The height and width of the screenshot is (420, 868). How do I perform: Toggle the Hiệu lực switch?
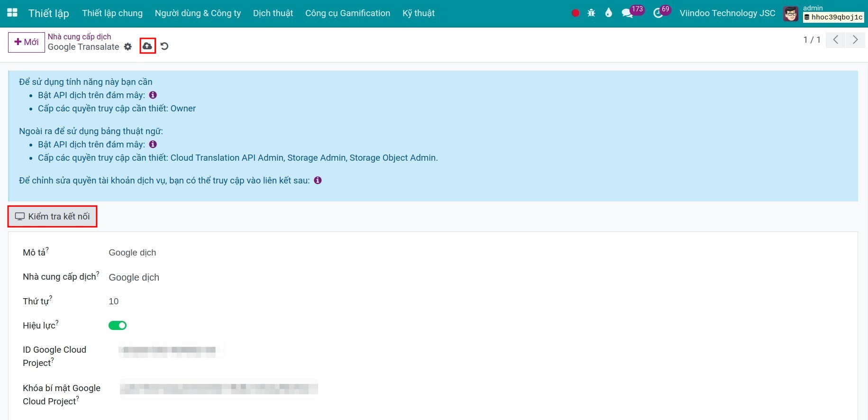pos(118,325)
